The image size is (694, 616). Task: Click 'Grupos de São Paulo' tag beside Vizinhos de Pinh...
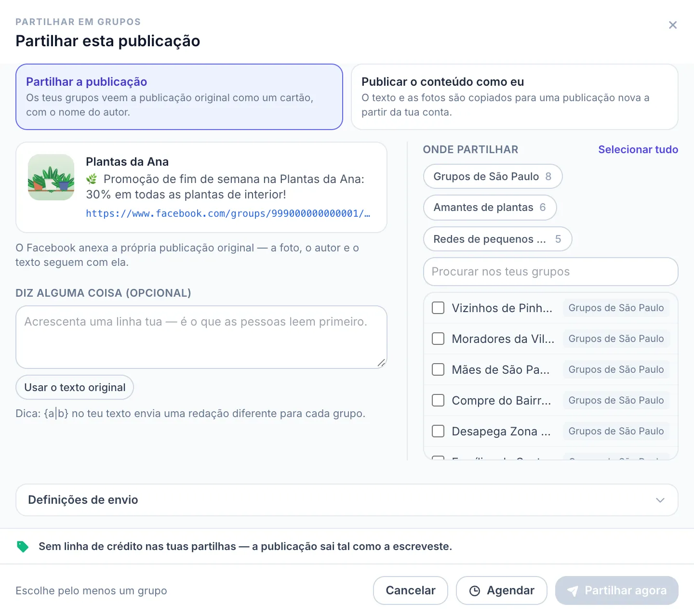point(616,308)
